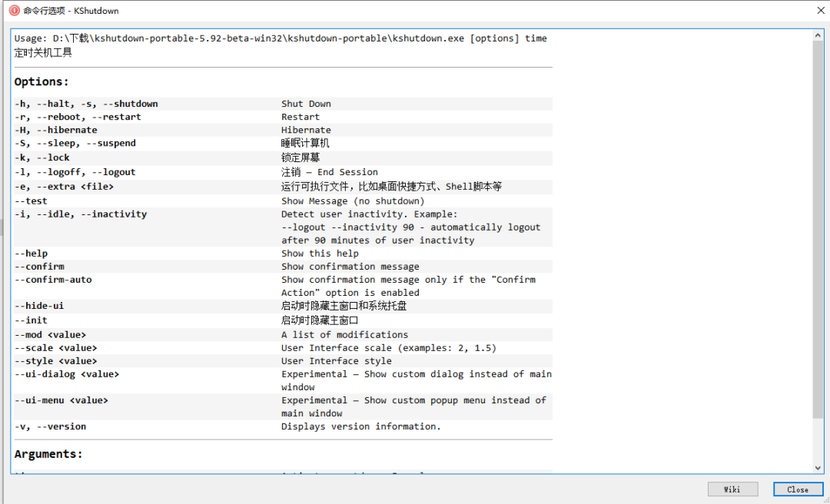Click the "Show Message (no shutdown)" description
830x504 pixels.
tap(353, 201)
